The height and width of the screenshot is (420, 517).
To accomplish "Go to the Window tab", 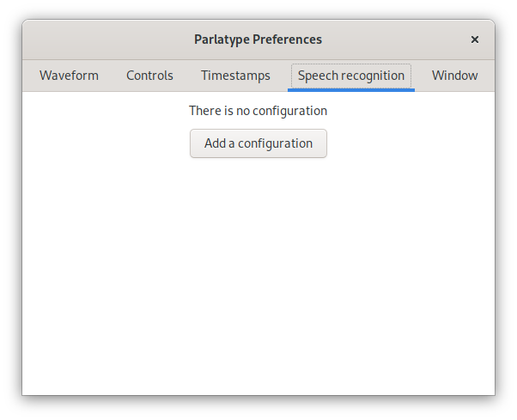I will 454,76.
